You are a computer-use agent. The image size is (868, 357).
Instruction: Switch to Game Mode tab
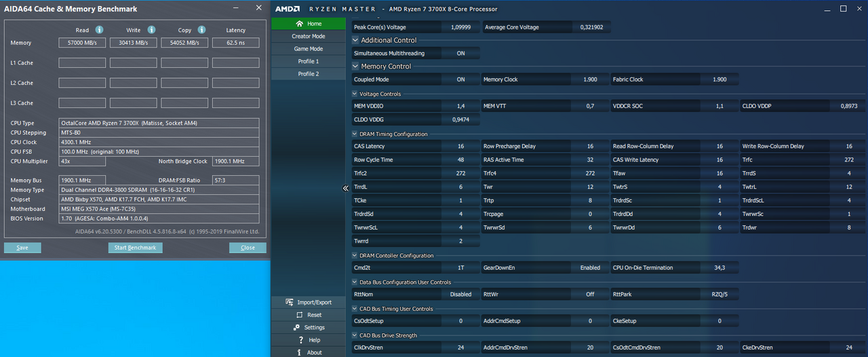(x=308, y=49)
